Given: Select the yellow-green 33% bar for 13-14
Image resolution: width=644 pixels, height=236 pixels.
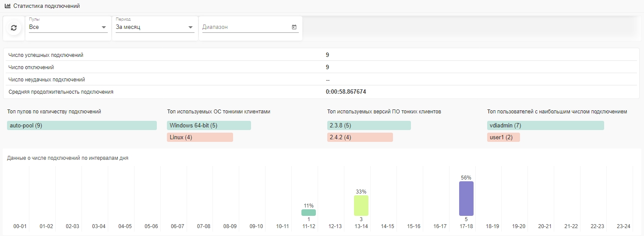Looking at the screenshot, I should pos(361,205).
